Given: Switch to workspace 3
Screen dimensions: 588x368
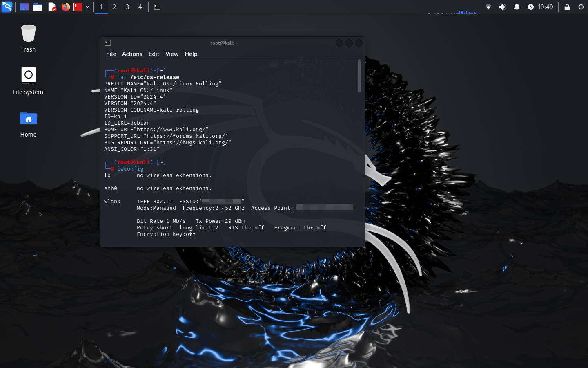Looking at the screenshot, I should tap(127, 7).
